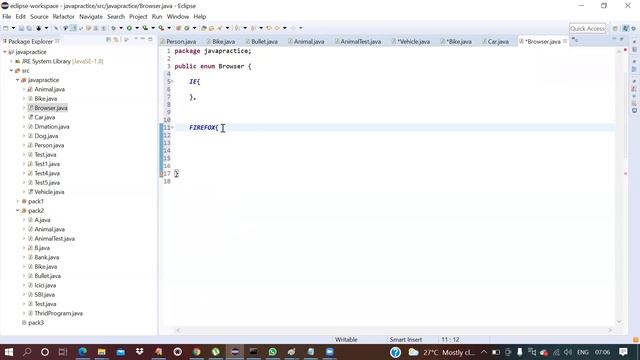The height and width of the screenshot is (360, 640).
Task: Click into the Quick Access field
Action: [x=587, y=28]
